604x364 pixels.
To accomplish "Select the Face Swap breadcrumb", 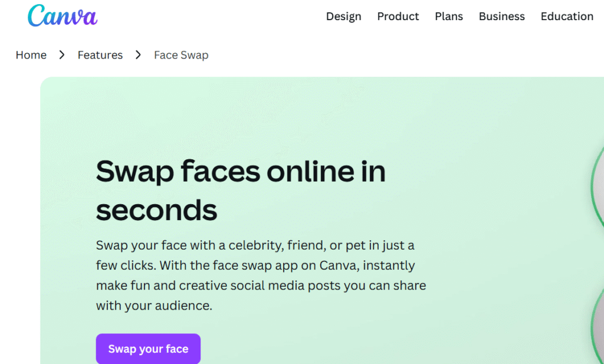I will point(181,55).
